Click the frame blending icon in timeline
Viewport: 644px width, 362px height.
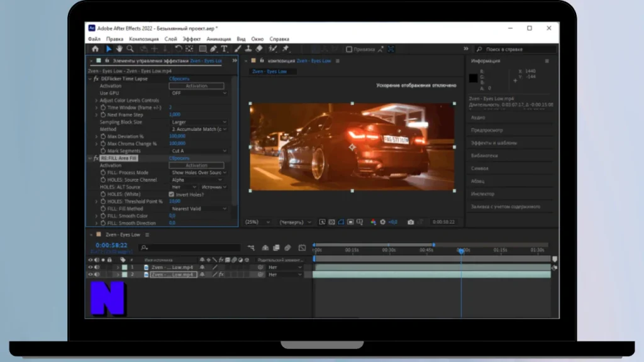(x=277, y=248)
